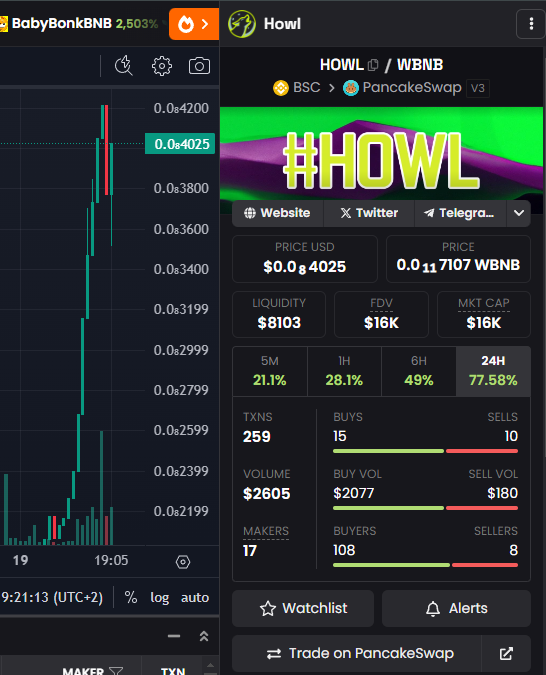Click the chart scale reset target icon
The width and height of the screenshot is (546, 675).
click(183, 562)
